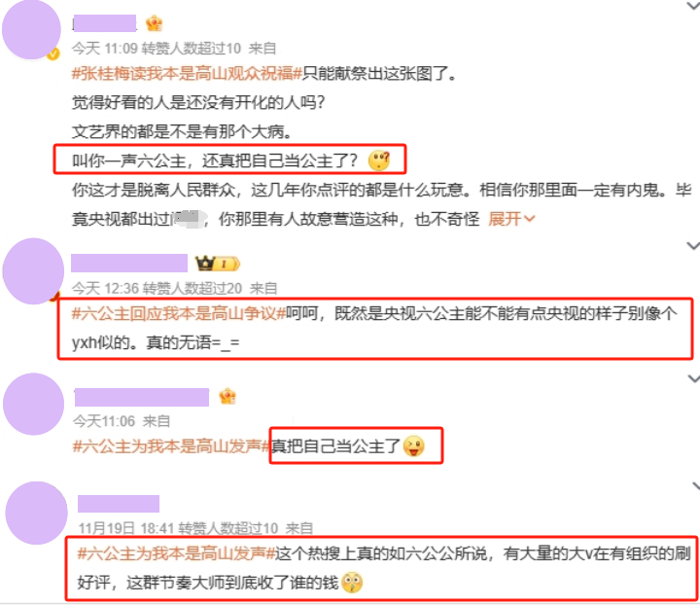Open fourth post's chevron dropdown menu
This screenshot has width=700, height=605.
(x=695, y=485)
